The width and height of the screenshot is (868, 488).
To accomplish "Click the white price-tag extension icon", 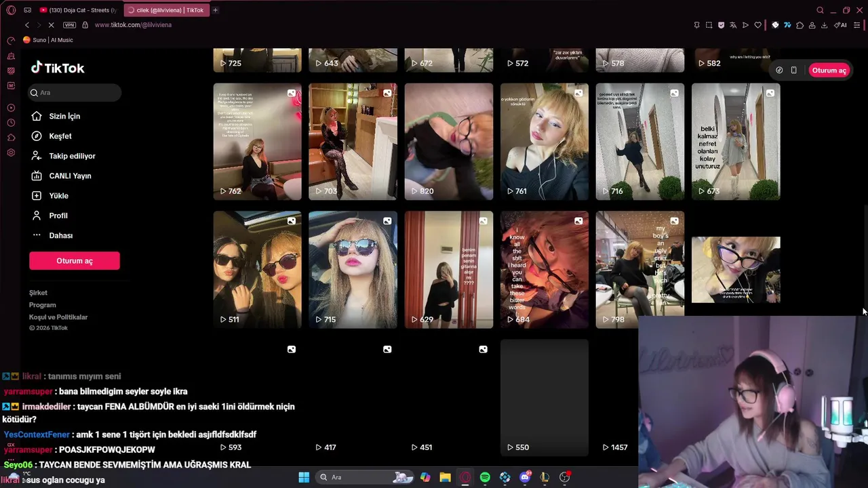I will click(775, 25).
